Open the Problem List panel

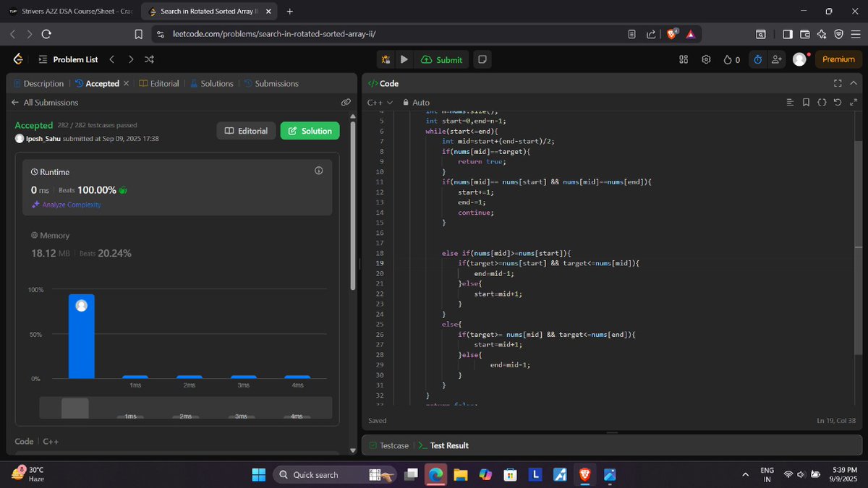67,59
